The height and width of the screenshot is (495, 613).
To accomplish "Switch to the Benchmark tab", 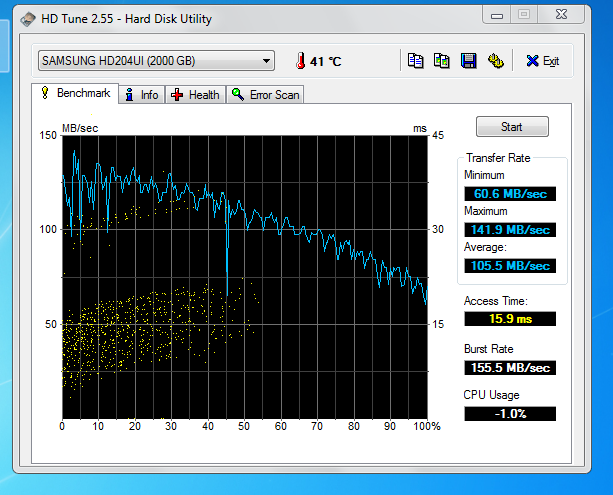I will tap(75, 93).
